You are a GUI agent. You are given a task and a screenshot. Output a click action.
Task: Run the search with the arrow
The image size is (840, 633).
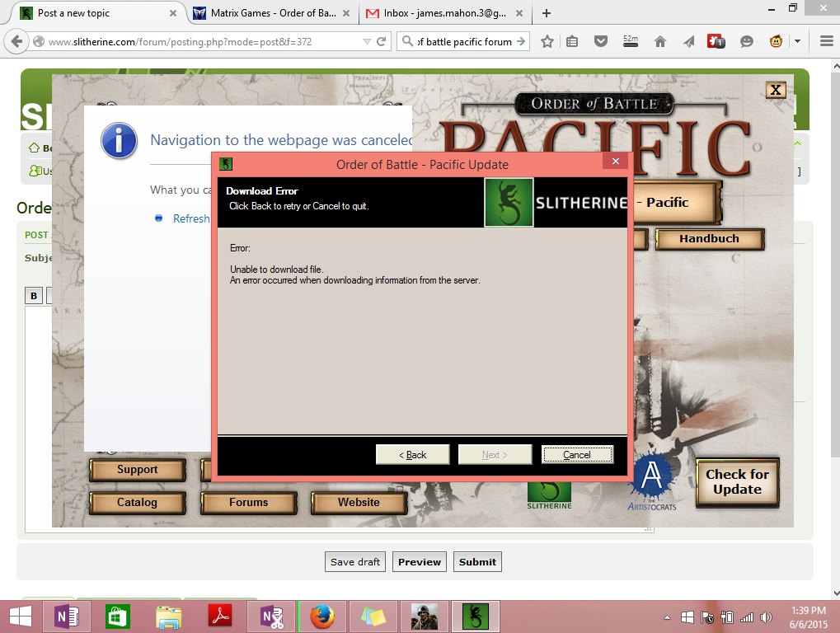coord(521,41)
